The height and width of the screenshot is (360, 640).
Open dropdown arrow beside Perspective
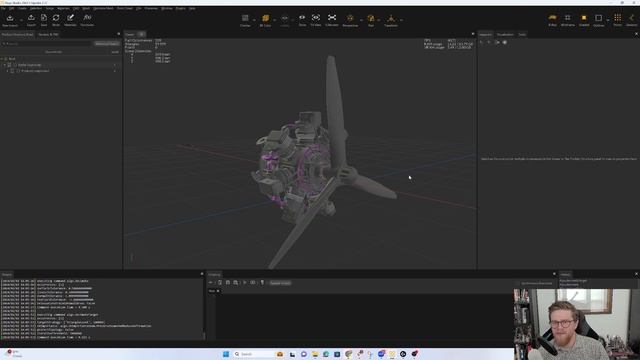click(361, 20)
